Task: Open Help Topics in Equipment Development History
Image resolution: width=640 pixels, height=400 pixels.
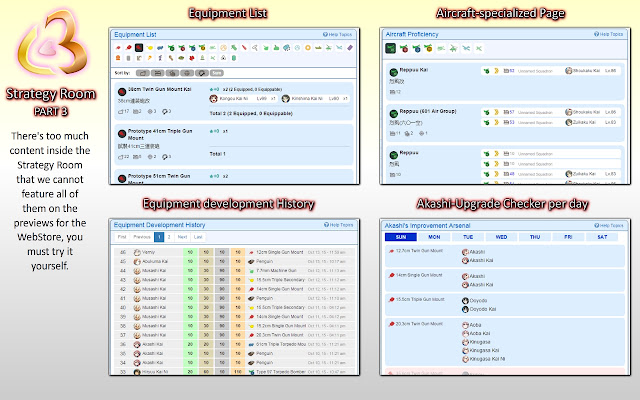Action: (x=338, y=225)
